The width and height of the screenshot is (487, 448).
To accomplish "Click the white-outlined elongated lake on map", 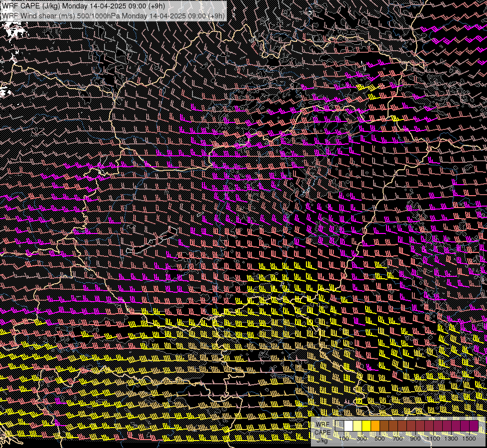I will [x=152, y=240].
